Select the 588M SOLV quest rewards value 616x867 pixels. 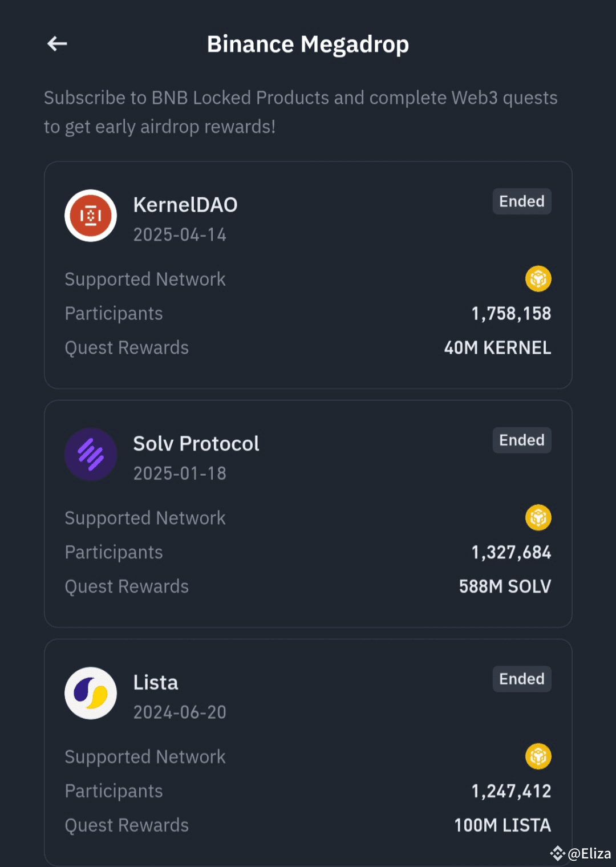click(x=505, y=586)
